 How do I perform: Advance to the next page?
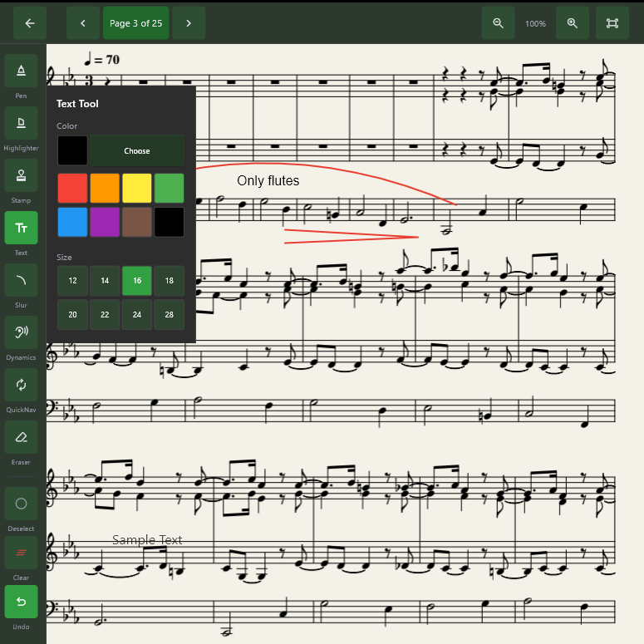click(x=189, y=23)
